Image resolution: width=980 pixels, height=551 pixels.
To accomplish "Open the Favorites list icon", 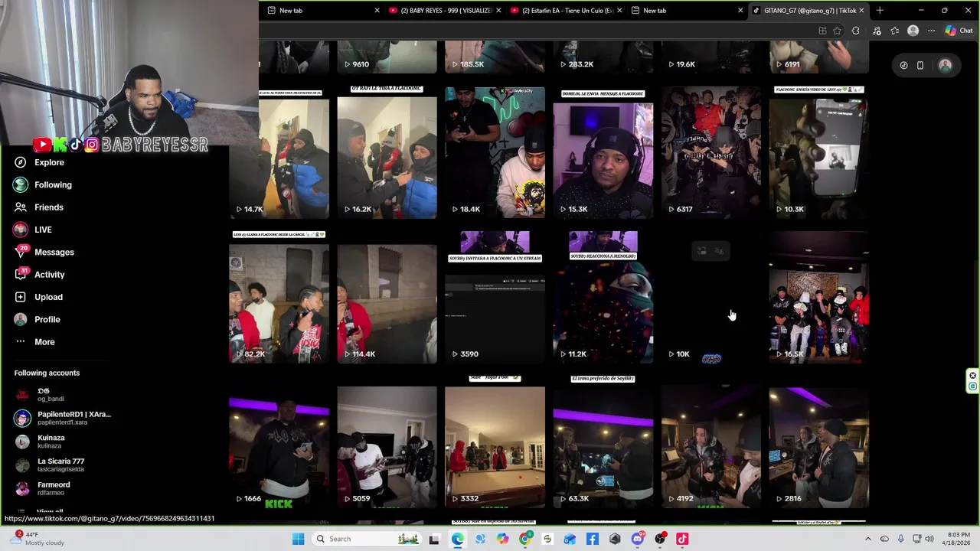I will pyautogui.click(x=894, y=31).
